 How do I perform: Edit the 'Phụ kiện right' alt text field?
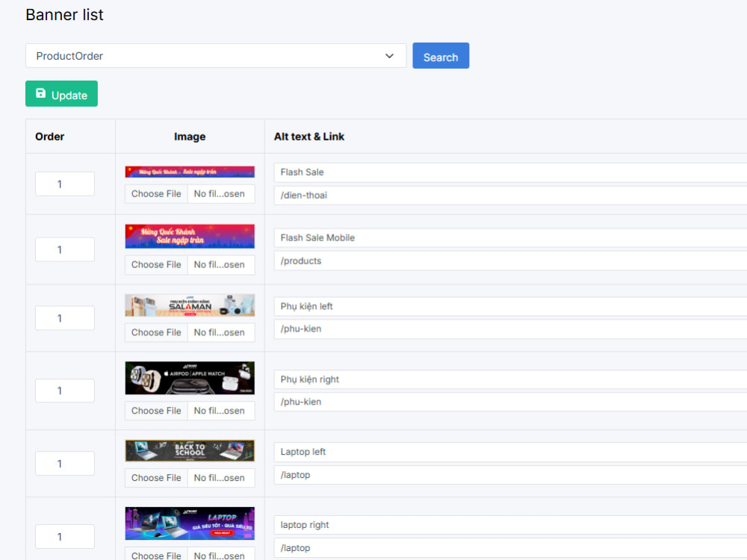pos(510,379)
